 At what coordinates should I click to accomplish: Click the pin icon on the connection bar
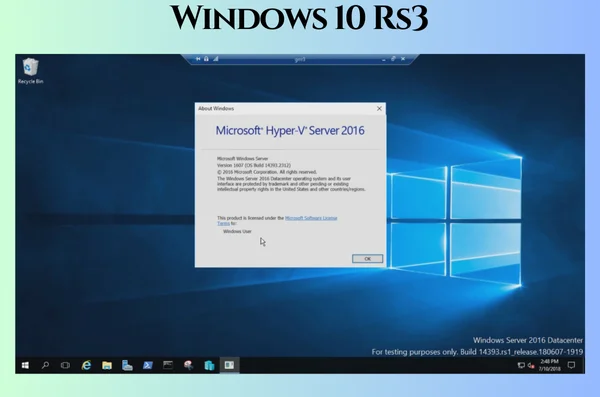(x=198, y=59)
